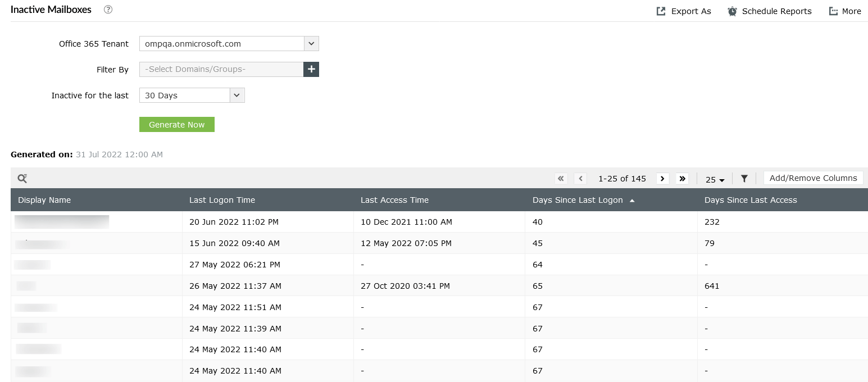The image size is (868, 382).
Task: Jump to the last page of results
Action: 683,179
